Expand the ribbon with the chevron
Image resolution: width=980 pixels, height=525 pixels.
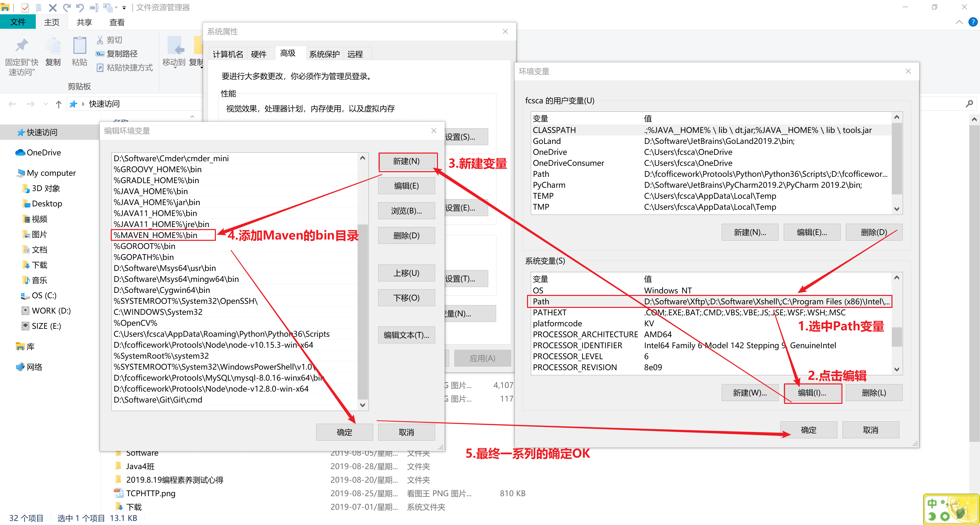[959, 22]
